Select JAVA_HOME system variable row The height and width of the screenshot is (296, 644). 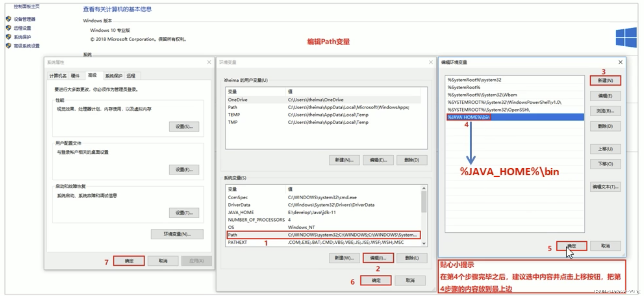click(323, 212)
